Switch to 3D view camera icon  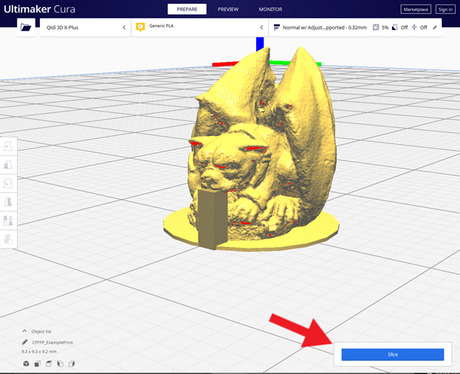pyautogui.click(x=26, y=364)
